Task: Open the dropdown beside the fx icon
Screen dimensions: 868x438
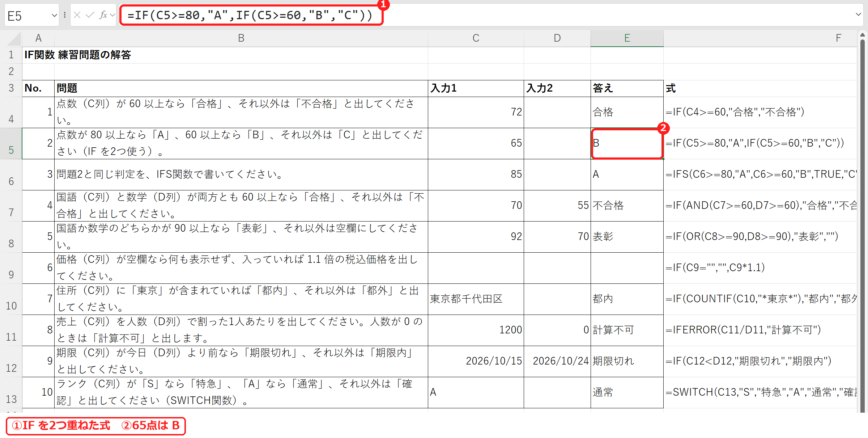Action: (x=112, y=15)
